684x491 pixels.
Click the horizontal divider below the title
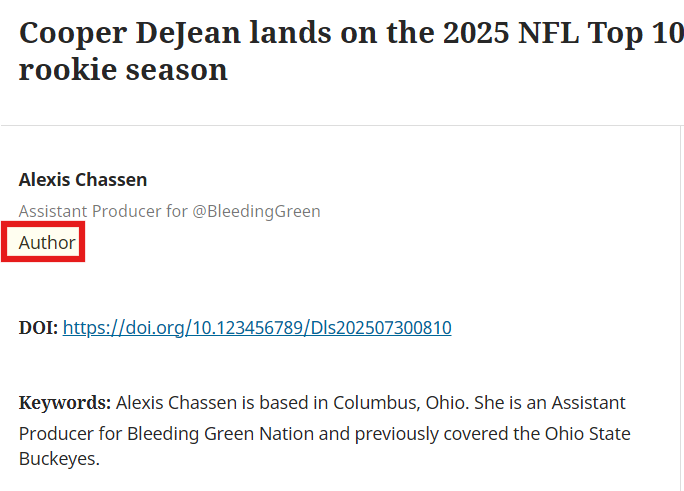click(x=340, y=126)
